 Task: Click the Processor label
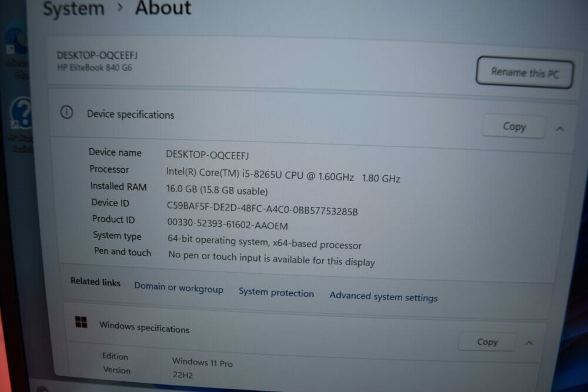coord(109,169)
